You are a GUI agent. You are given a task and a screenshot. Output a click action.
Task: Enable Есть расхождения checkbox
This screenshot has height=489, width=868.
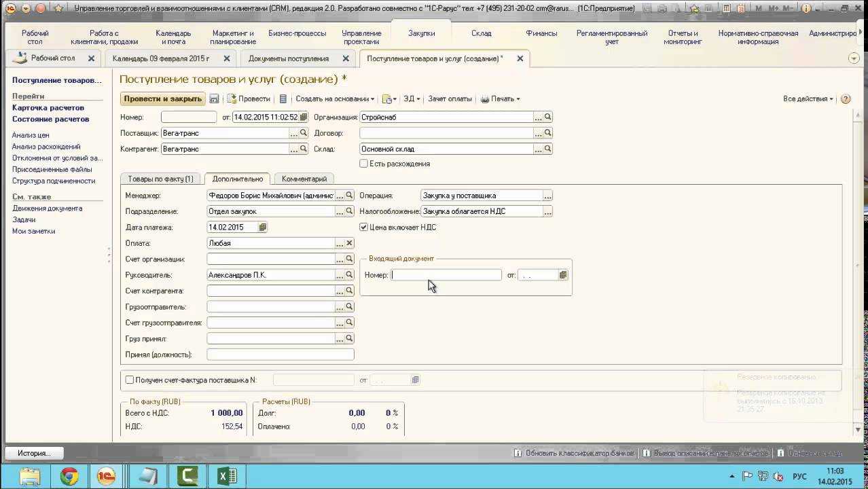tap(364, 164)
